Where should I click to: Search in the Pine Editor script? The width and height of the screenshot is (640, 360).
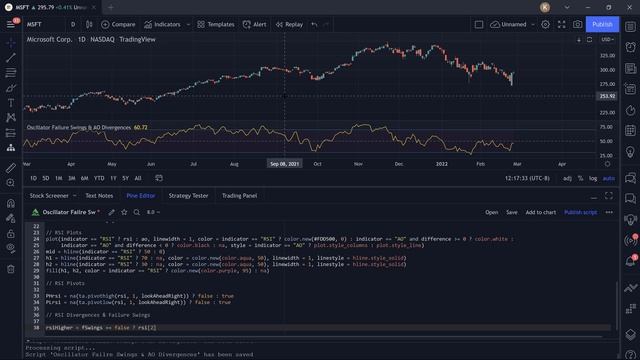(137, 212)
